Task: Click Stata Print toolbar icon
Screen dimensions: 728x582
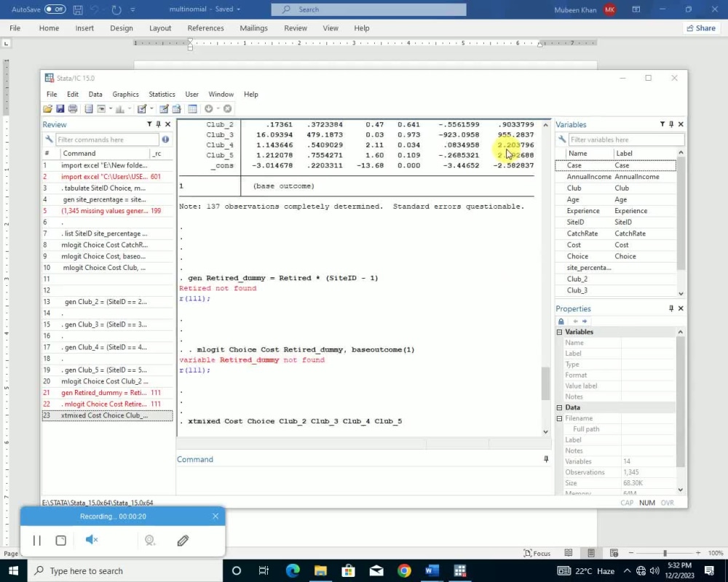Action: pyautogui.click(x=73, y=108)
